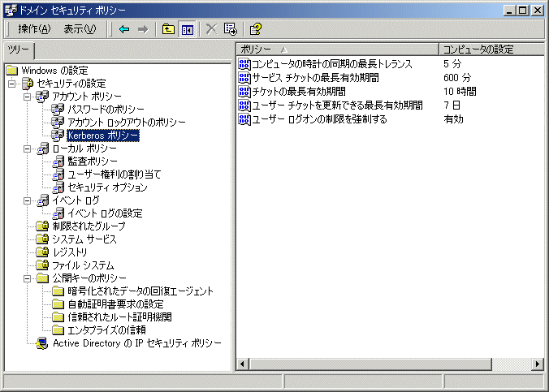Image resolution: width=549 pixels, height=392 pixels.
Task: Click the 5 分 setting value
Action: [x=452, y=64]
